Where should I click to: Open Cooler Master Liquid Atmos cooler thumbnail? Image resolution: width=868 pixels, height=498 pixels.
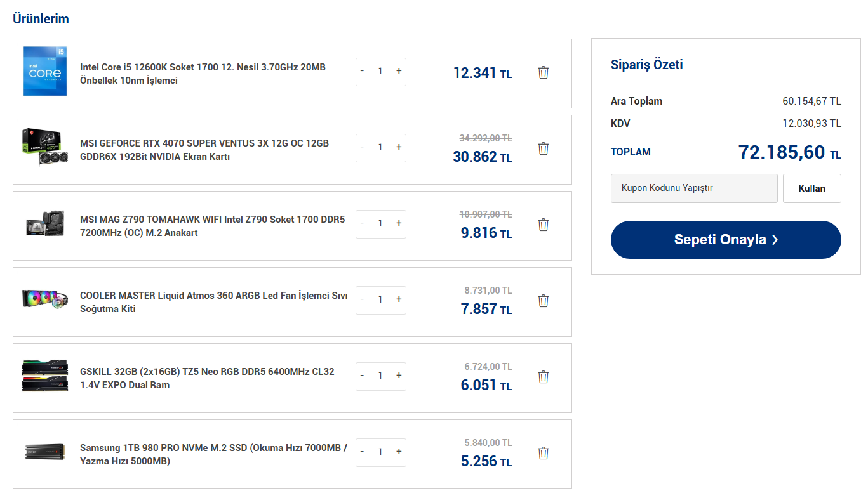tap(44, 299)
